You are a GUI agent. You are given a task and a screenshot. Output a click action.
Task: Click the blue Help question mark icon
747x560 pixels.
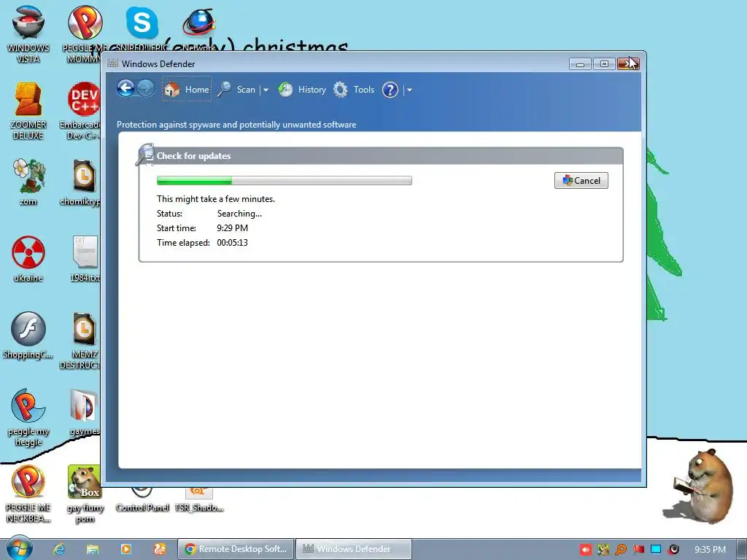tap(390, 90)
